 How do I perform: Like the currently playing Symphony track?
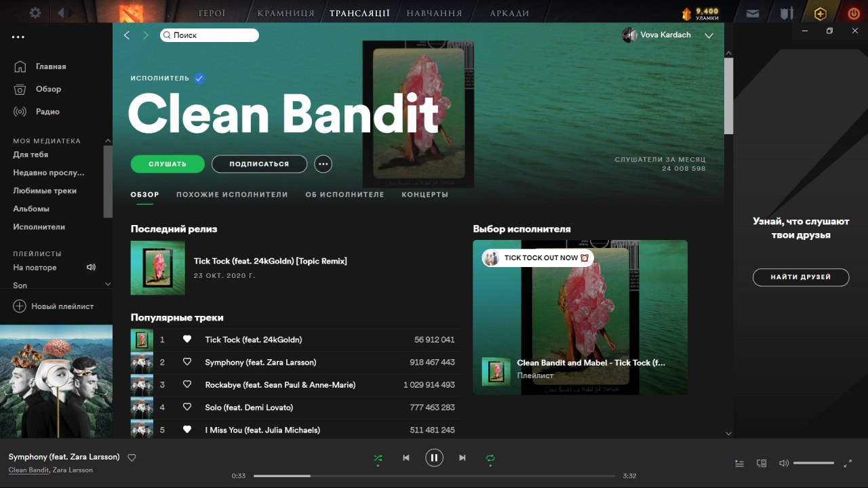coord(132,457)
